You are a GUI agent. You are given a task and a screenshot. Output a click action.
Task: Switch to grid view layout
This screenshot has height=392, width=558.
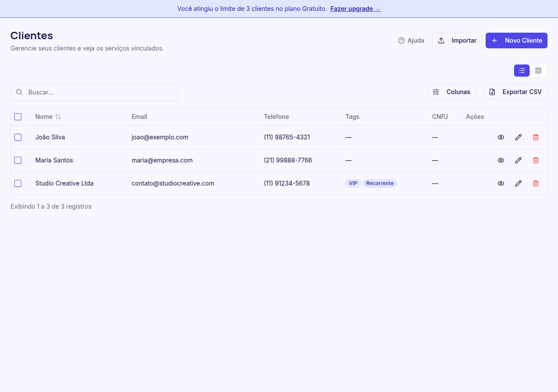538,71
